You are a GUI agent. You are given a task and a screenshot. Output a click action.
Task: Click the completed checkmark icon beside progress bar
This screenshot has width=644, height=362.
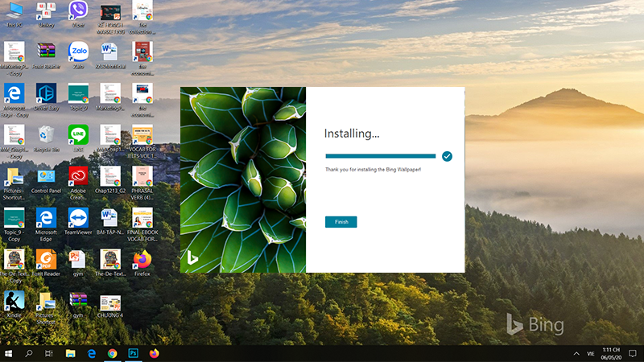[x=447, y=156]
